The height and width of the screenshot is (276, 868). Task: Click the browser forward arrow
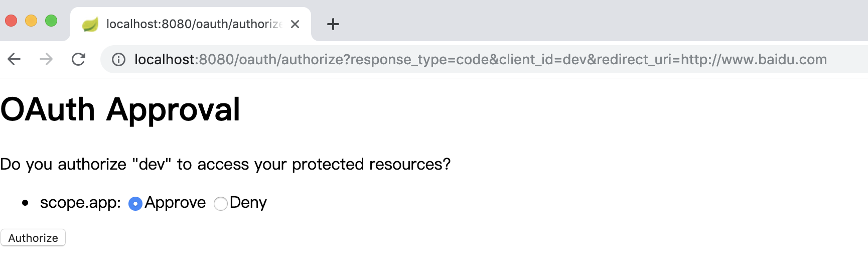(46, 59)
